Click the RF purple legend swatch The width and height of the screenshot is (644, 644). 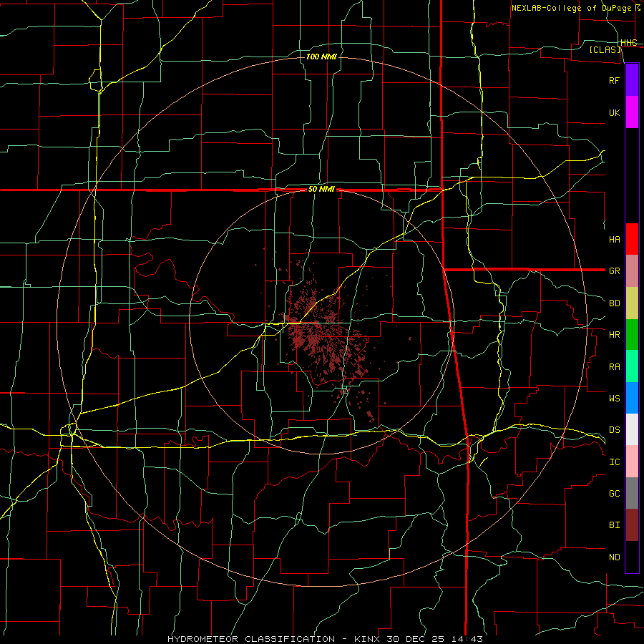click(x=632, y=80)
